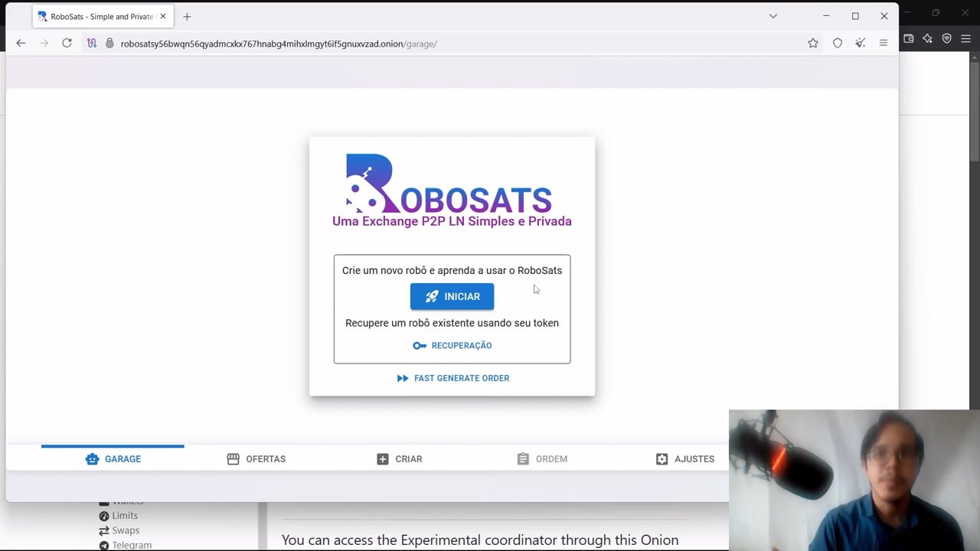This screenshot has width=980, height=551.
Task: Click text 'Uma Exchange P2P LN Simples e Privada'
Action: tap(452, 221)
